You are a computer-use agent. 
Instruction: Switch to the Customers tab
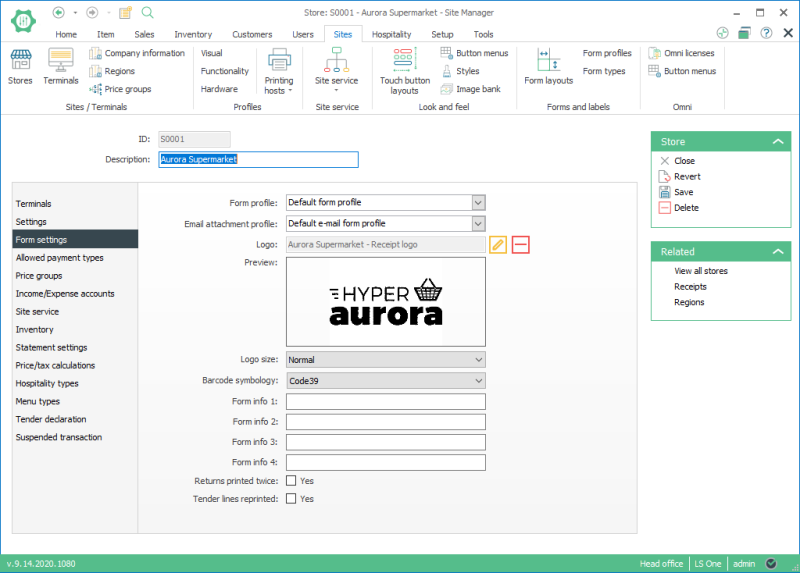(252, 34)
